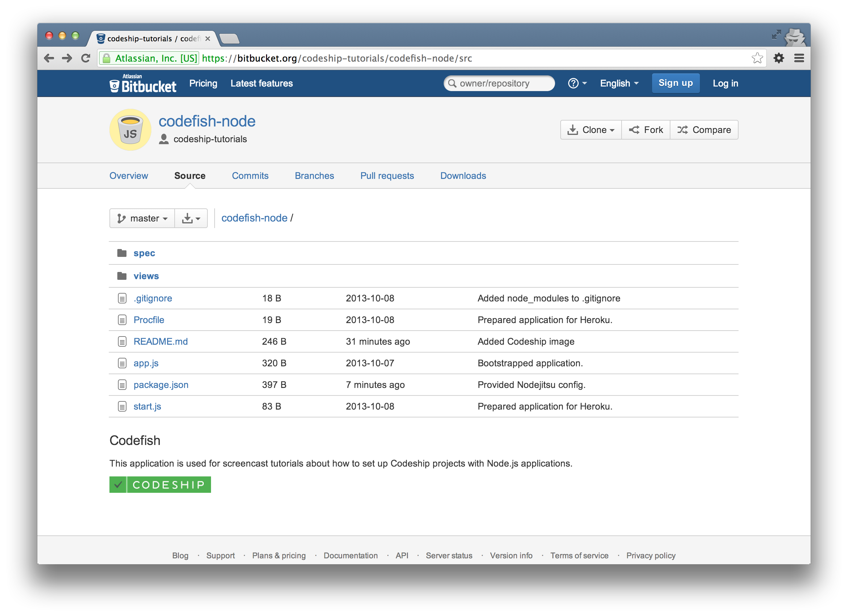Click the gear extension icon in toolbar
Viewport: 848px width, 616px height.
point(779,58)
